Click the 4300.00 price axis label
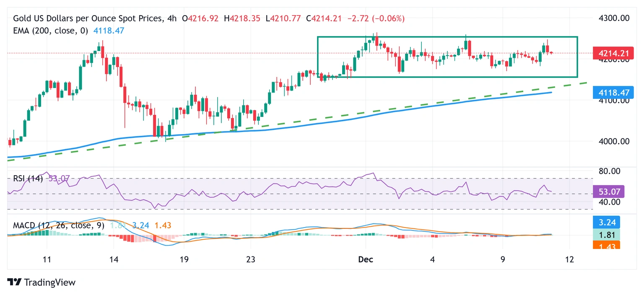The image size is (644, 295). [x=614, y=18]
